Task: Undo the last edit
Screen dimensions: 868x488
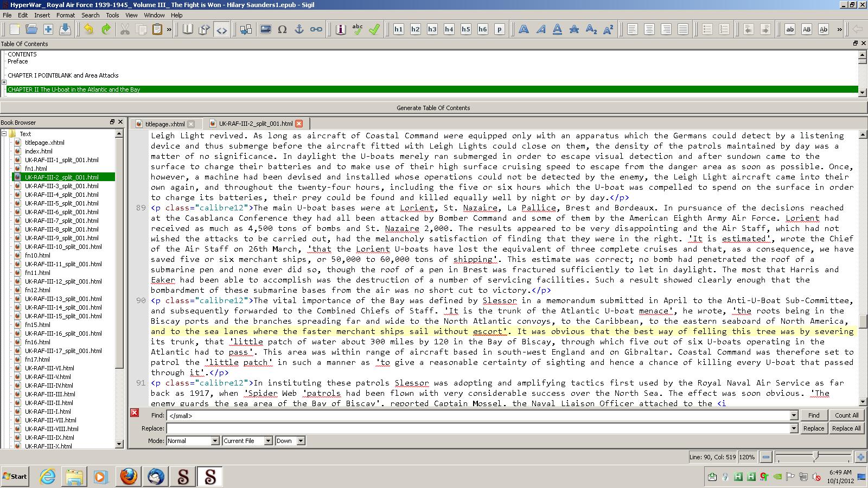Action: [89, 29]
